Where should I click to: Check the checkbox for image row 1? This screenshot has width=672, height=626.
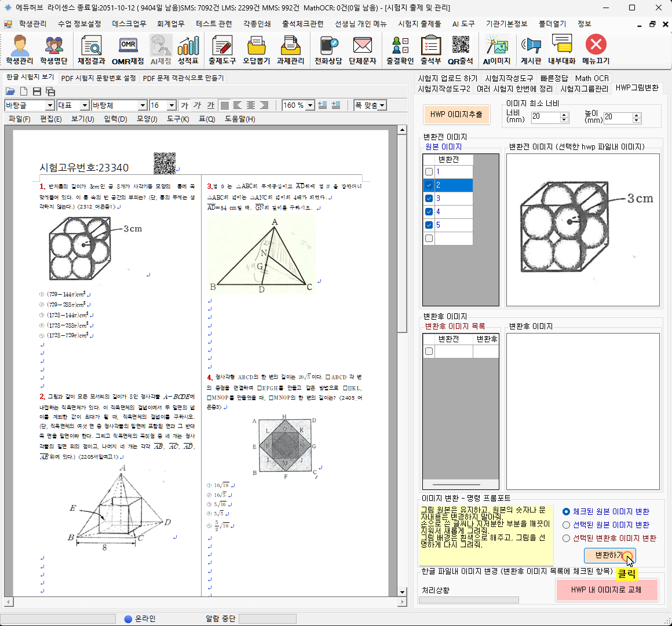click(429, 172)
